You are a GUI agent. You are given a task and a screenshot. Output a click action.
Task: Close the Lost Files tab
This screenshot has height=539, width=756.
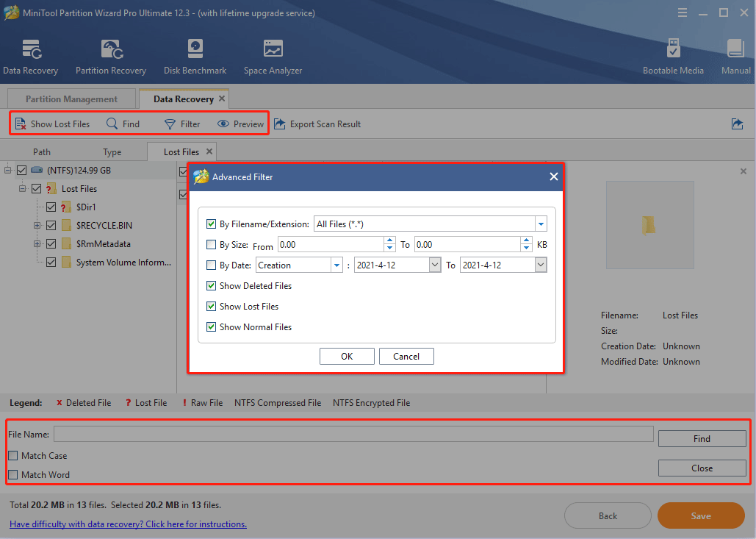(209, 151)
